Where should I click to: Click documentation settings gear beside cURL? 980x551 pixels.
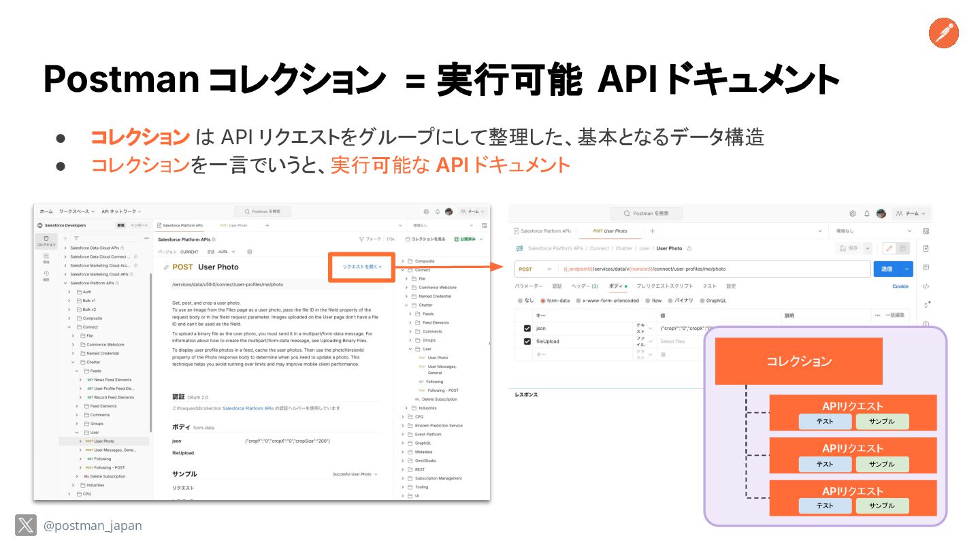click(x=250, y=252)
